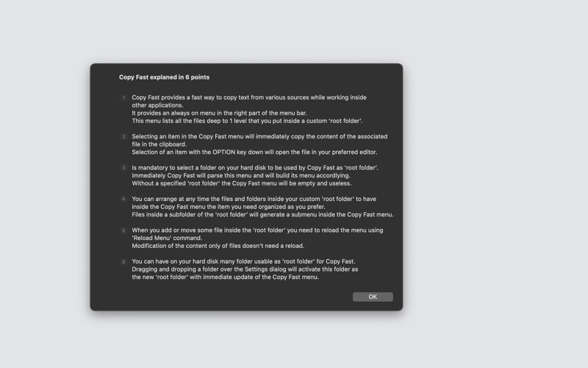Click the line 'Modification of the content only'
Image resolution: width=588 pixels, height=368 pixels.
tap(218, 246)
